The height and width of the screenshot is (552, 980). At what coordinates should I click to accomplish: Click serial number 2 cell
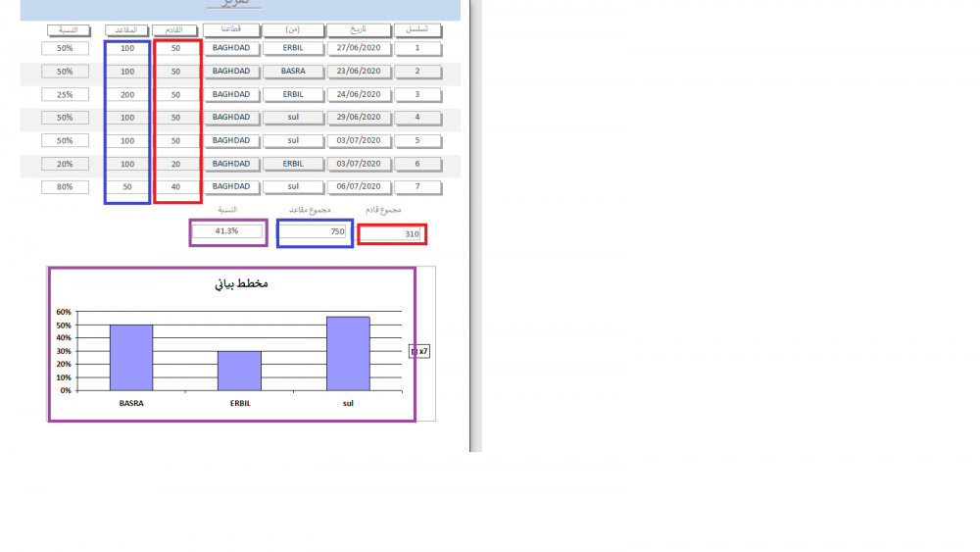click(x=417, y=72)
